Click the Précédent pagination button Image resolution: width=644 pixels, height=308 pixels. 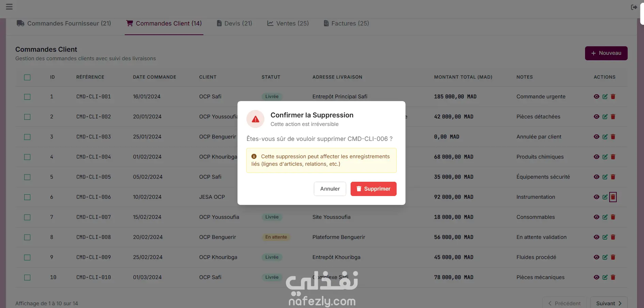[564, 303]
